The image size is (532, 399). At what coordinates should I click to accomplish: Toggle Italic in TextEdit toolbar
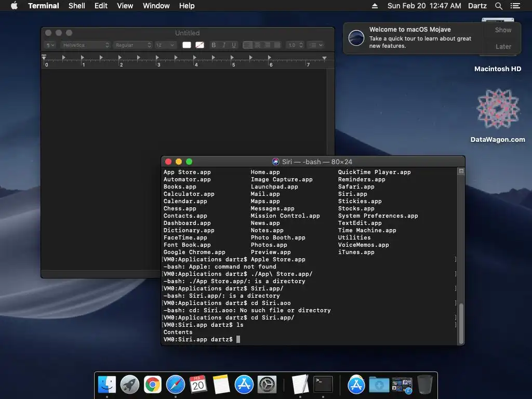point(223,45)
